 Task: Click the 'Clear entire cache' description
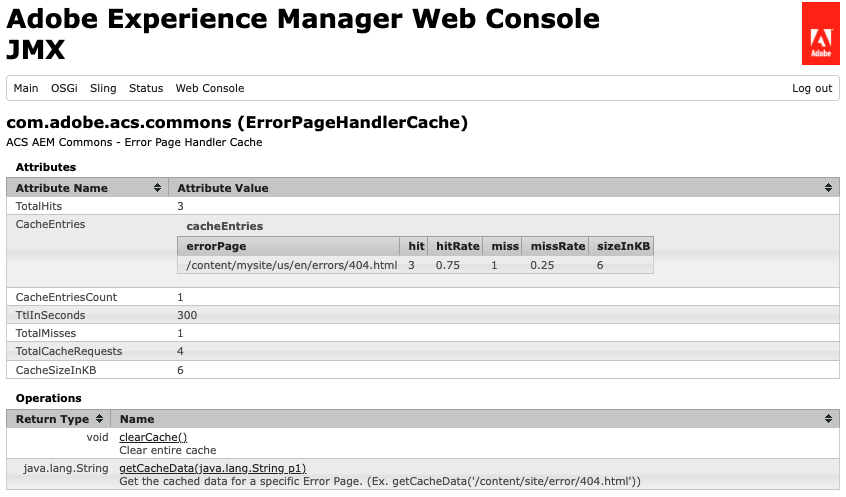168,450
